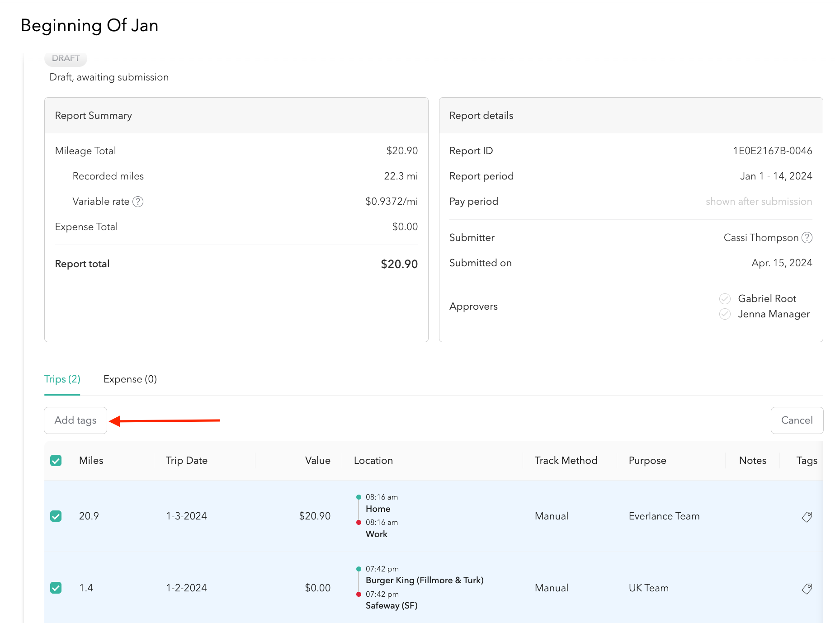Toggle the select-all checkbox in the table header
840x623 pixels.
(x=56, y=460)
